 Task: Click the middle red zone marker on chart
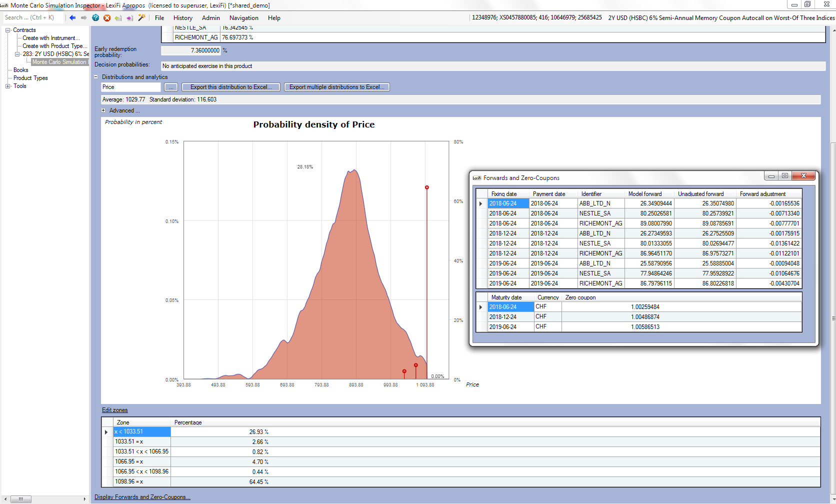416,365
